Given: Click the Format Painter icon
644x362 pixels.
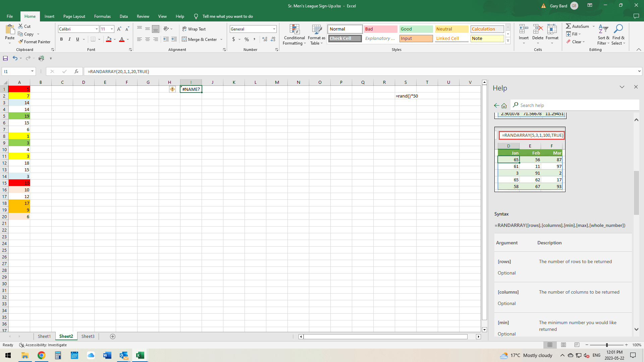Looking at the screenshot, I should (21, 42).
